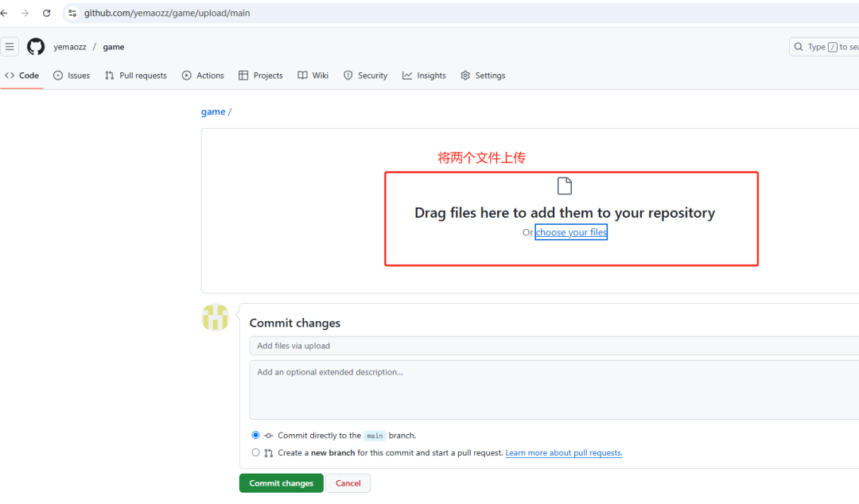Image resolution: width=859 pixels, height=504 pixels.
Task: Open the Actions tab
Action: point(203,76)
